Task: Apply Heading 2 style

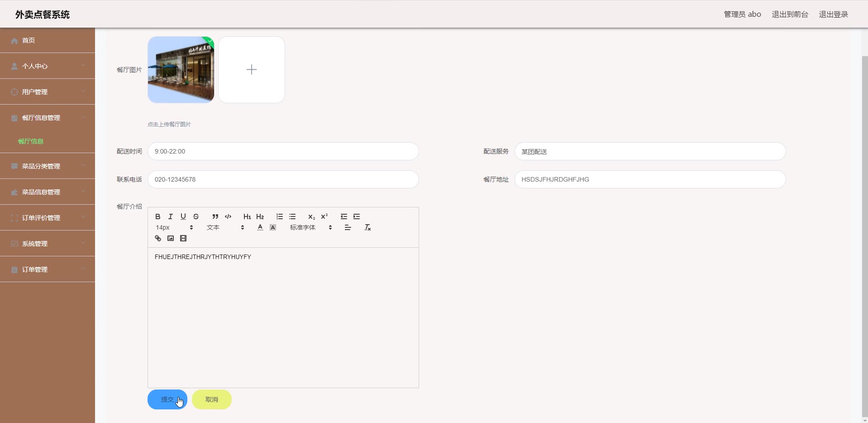Action: click(x=260, y=216)
